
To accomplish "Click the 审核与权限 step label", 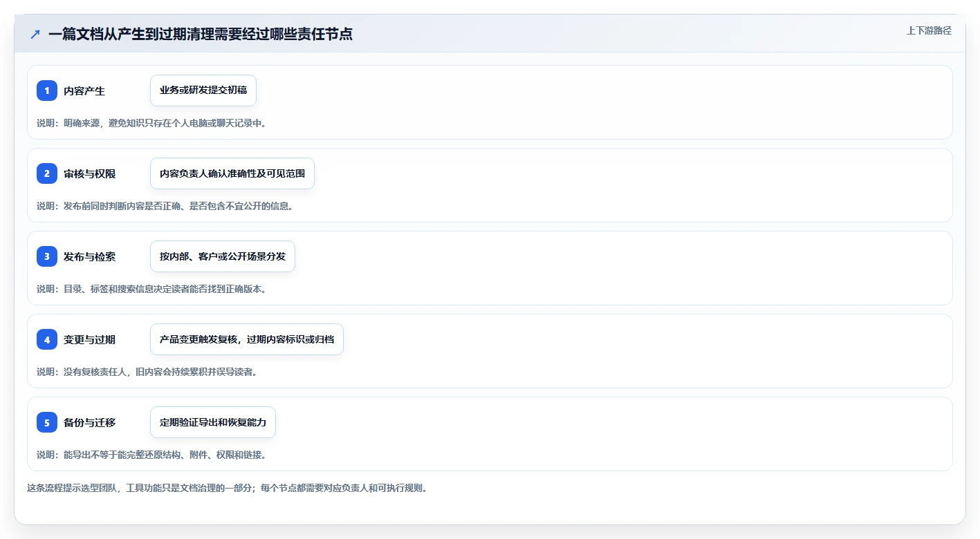I will click(90, 173).
